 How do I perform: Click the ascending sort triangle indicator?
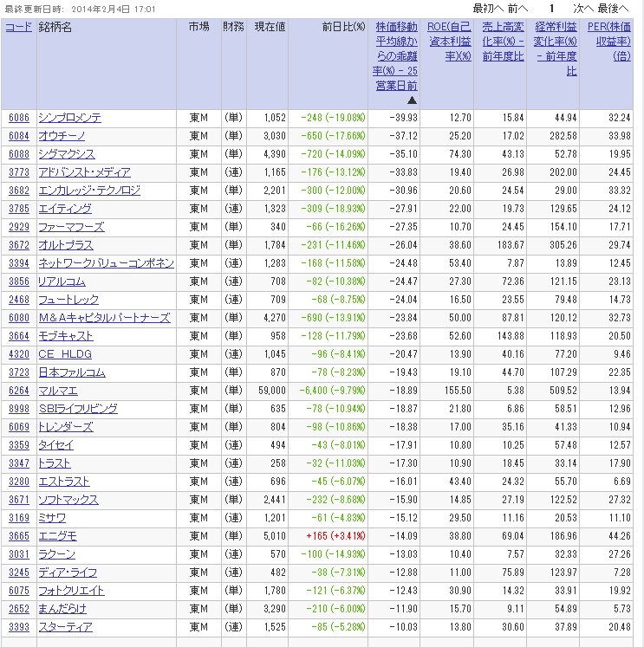[x=412, y=100]
